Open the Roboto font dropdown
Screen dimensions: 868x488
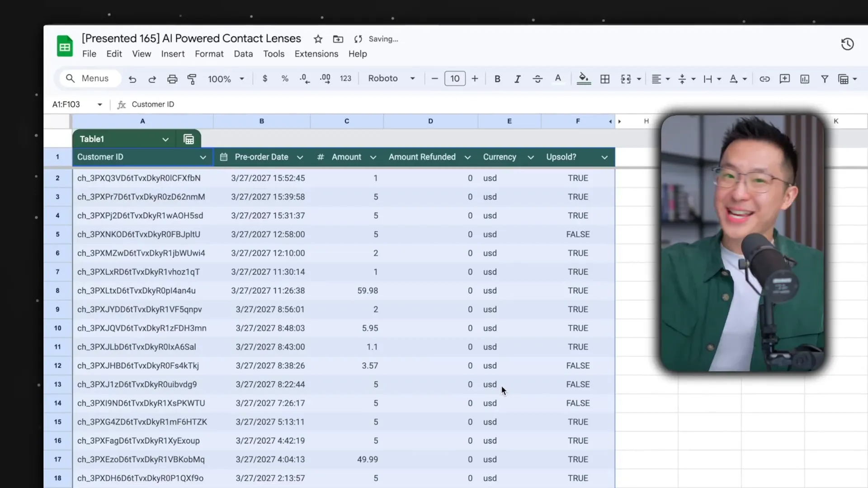click(x=392, y=79)
